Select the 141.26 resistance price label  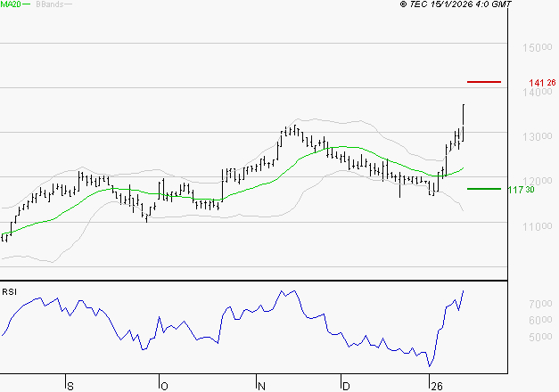point(542,83)
